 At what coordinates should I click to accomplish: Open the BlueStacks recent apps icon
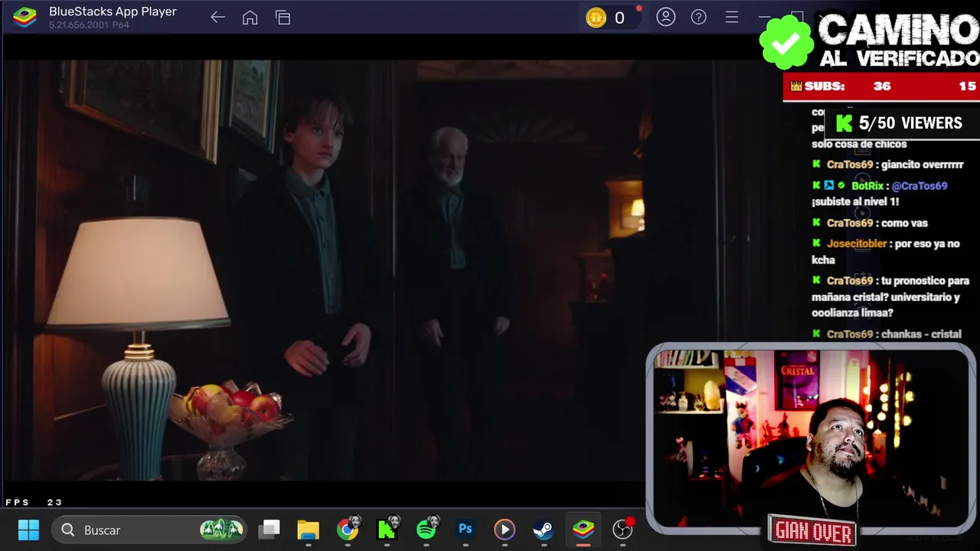click(x=283, y=18)
